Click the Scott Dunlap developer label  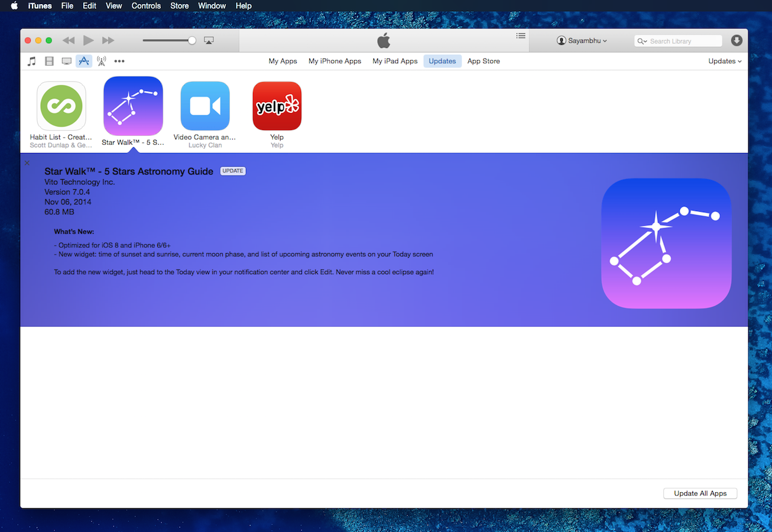pos(61,145)
